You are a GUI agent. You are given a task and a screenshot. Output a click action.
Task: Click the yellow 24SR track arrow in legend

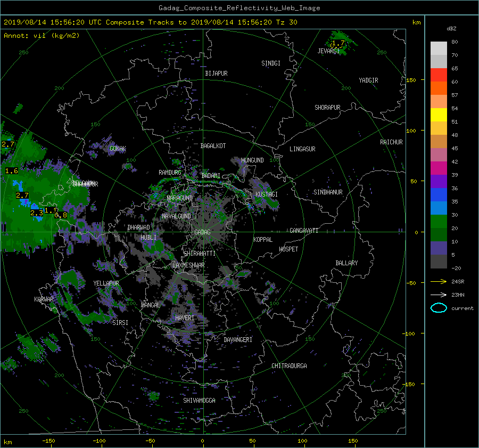[x=439, y=281]
